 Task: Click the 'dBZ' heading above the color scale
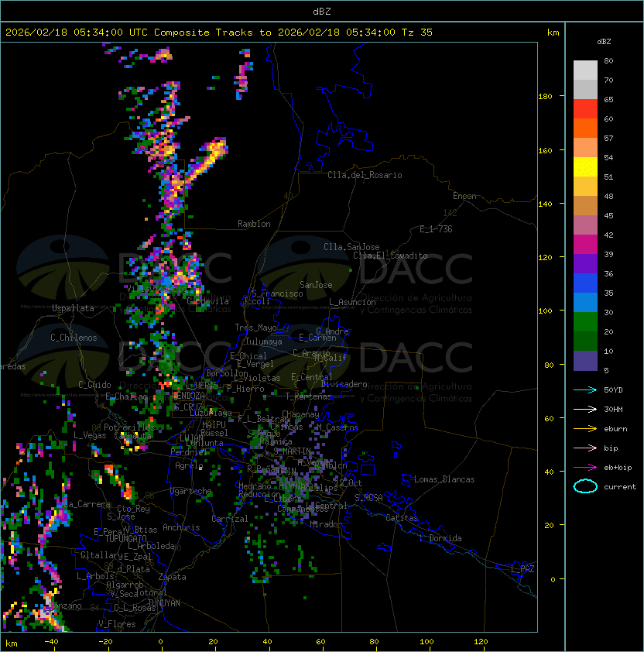tap(604, 42)
